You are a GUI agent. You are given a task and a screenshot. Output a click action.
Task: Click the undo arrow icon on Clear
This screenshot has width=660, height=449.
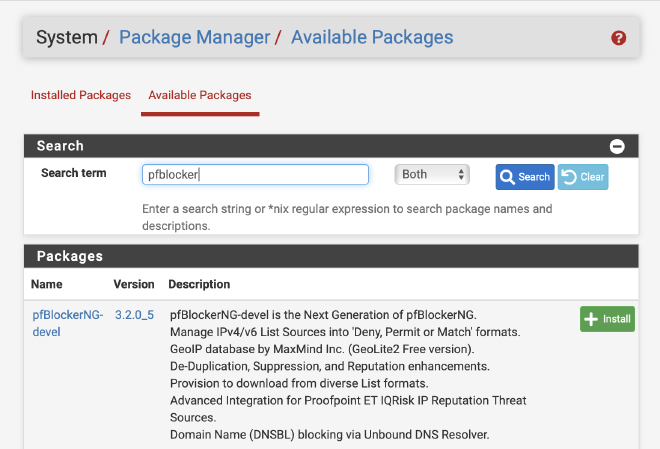point(569,177)
